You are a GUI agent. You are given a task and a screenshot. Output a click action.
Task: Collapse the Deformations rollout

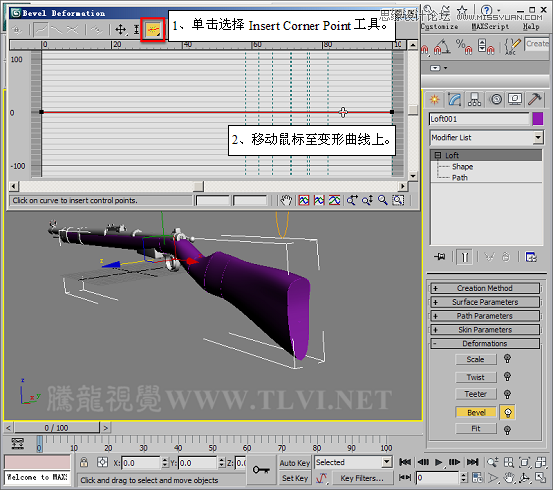click(485, 343)
